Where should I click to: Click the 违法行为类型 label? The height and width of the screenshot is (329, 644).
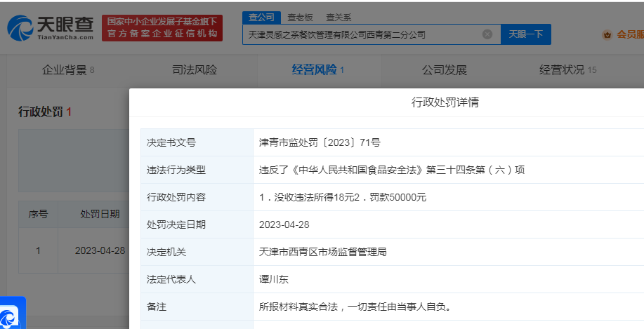click(x=176, y=170)
